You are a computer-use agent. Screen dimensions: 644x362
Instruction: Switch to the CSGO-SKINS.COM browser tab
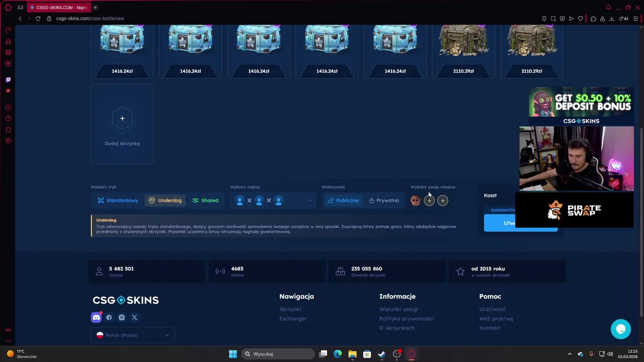point(58,8)
